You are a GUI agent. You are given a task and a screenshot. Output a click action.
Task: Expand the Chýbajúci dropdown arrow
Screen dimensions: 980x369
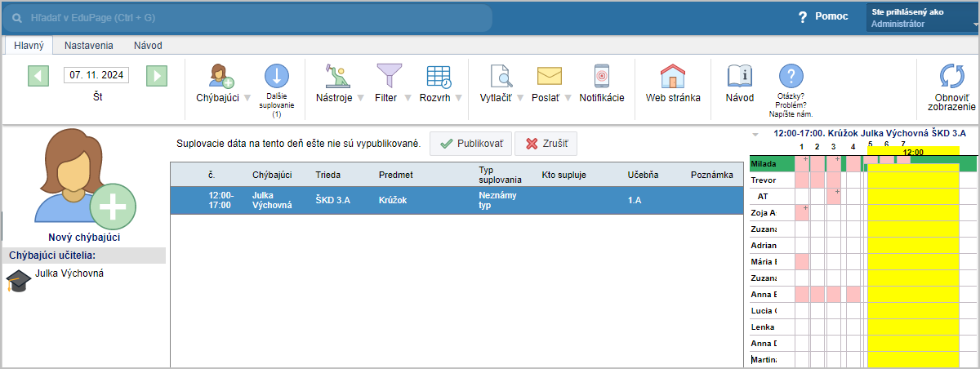(247, 98)
